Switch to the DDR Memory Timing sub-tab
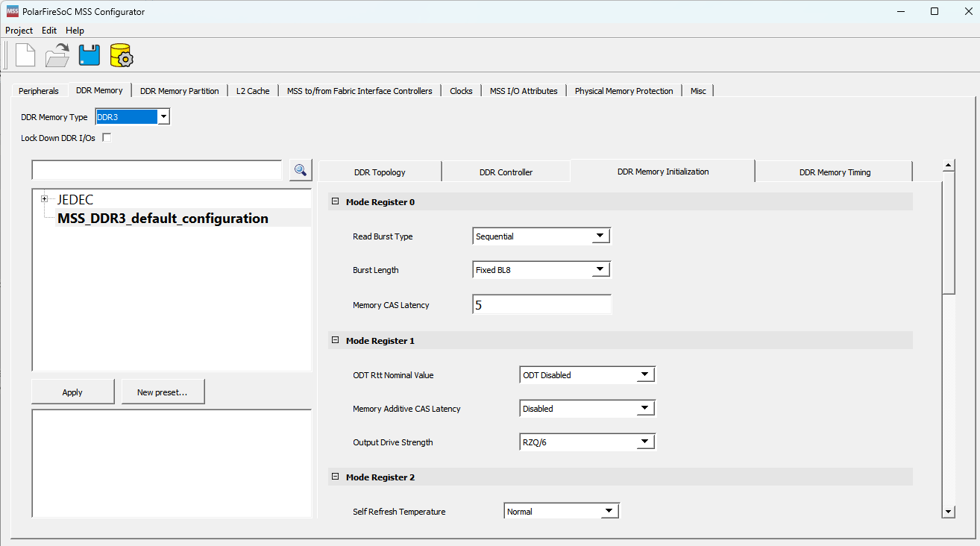The width and height of the screenshot is (980, 546). click(835, 172)
